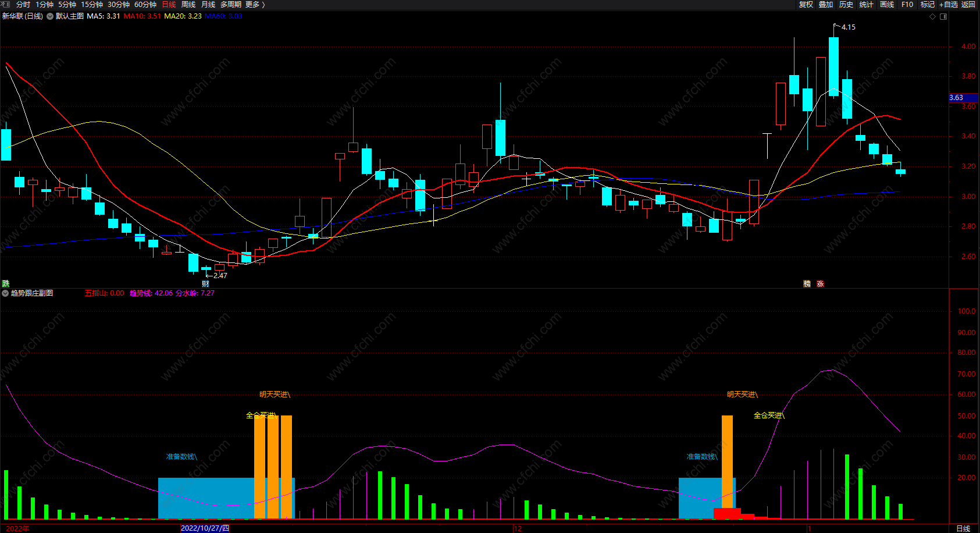Open the 多周期 multi-period view
Viewport: 980px width, 533px height.
click(231, 5)
